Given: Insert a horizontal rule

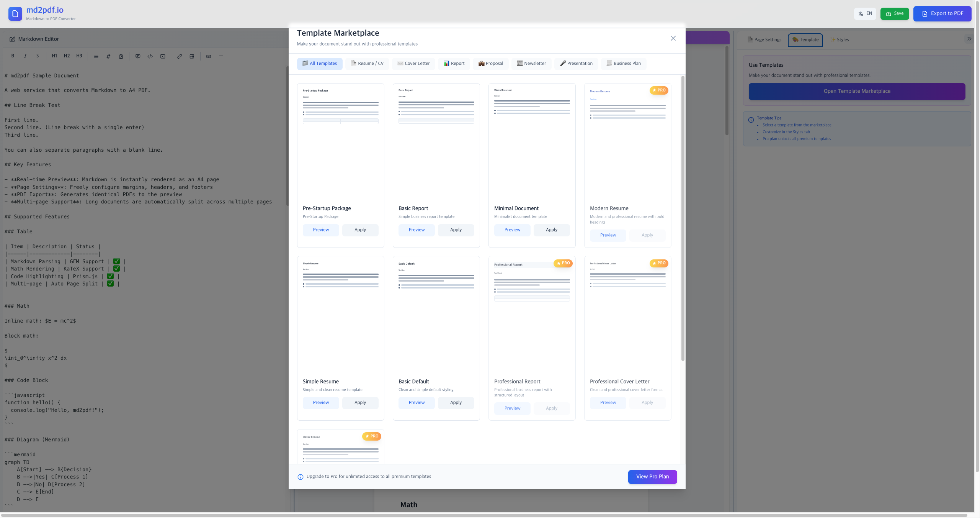Looking at the screenshot, I should tap(221, 56).
